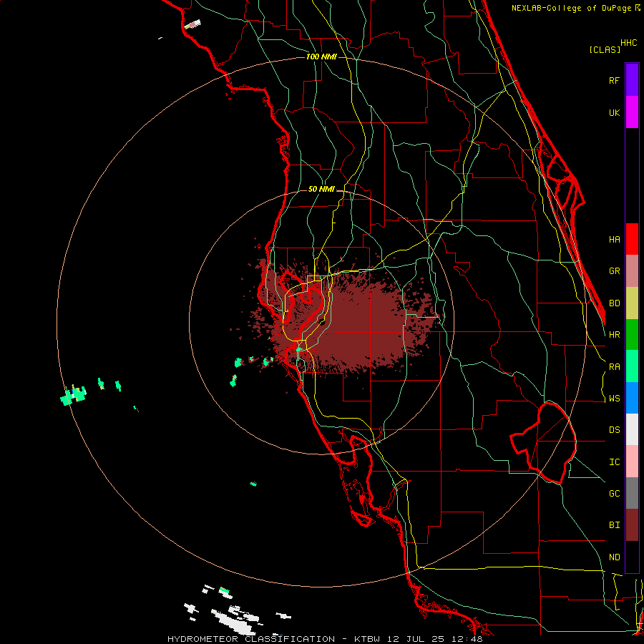Click the "HHC" product code text

coord(628,43)
